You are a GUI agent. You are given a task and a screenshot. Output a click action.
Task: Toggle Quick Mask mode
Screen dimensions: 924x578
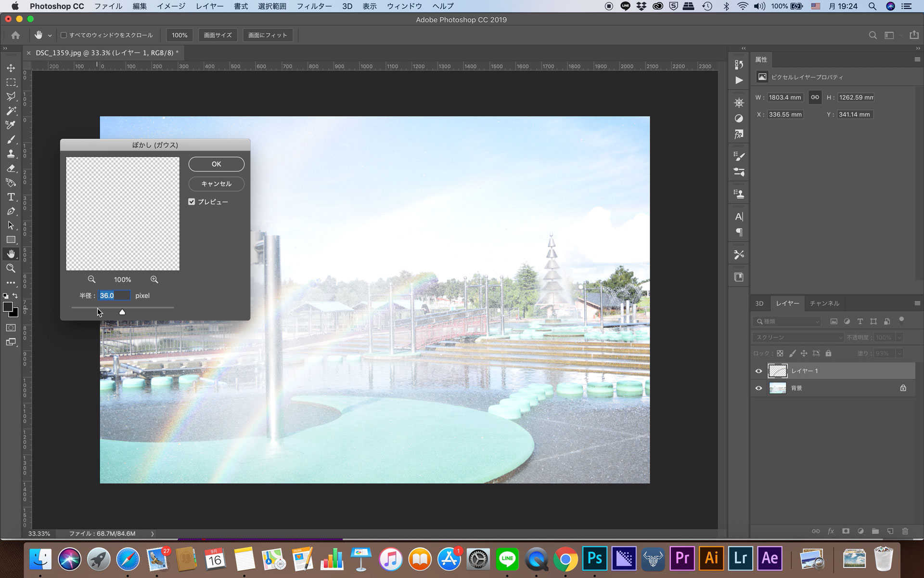click(11, 328)
